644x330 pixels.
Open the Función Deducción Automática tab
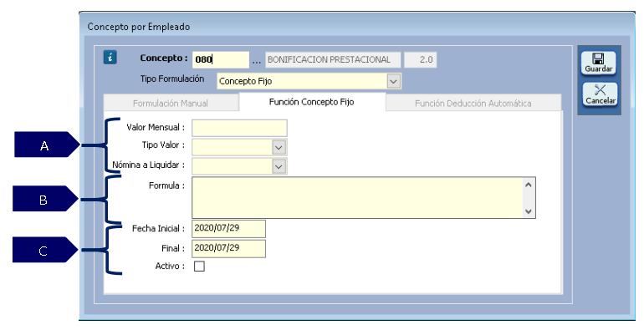473,104
